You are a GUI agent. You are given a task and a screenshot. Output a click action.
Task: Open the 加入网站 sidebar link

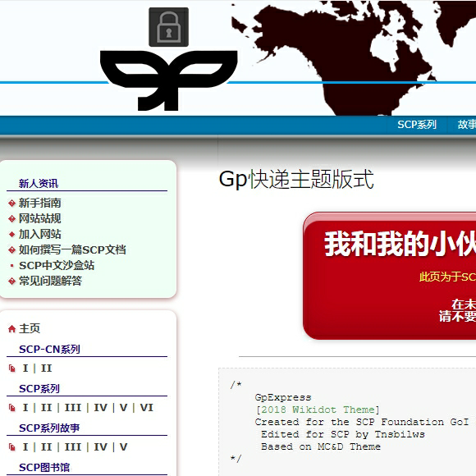tap(39, 234)
